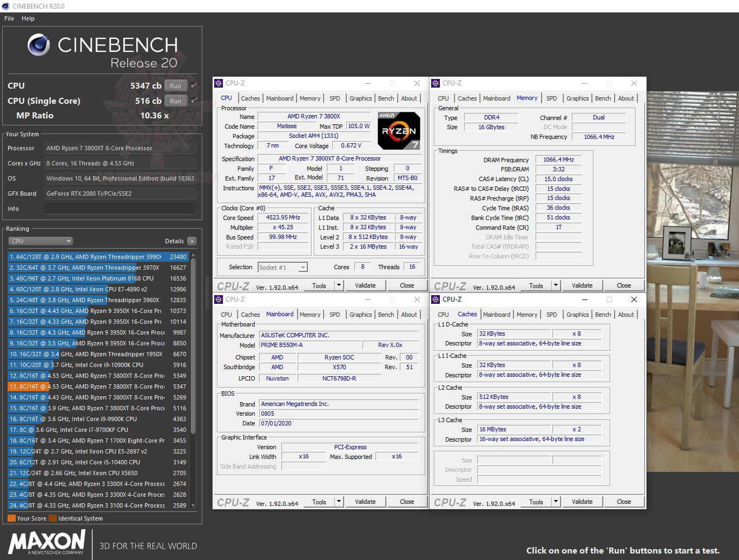Select the highlighted rank 13 entry in the list
This screenshot has width=739, height=560.
92,386
